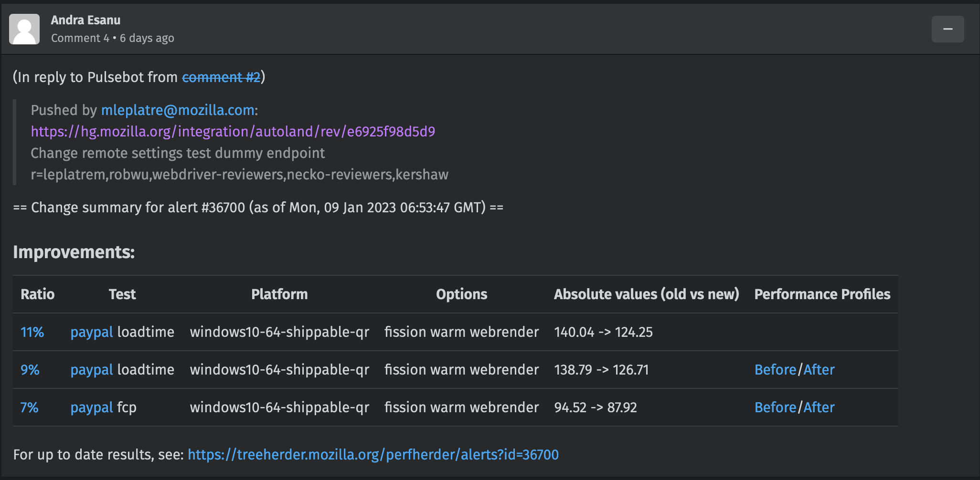Viewport: 980px width, 480px height.
Task: Collapse comment 4 with minus button
Action: [x=948, y=29]
